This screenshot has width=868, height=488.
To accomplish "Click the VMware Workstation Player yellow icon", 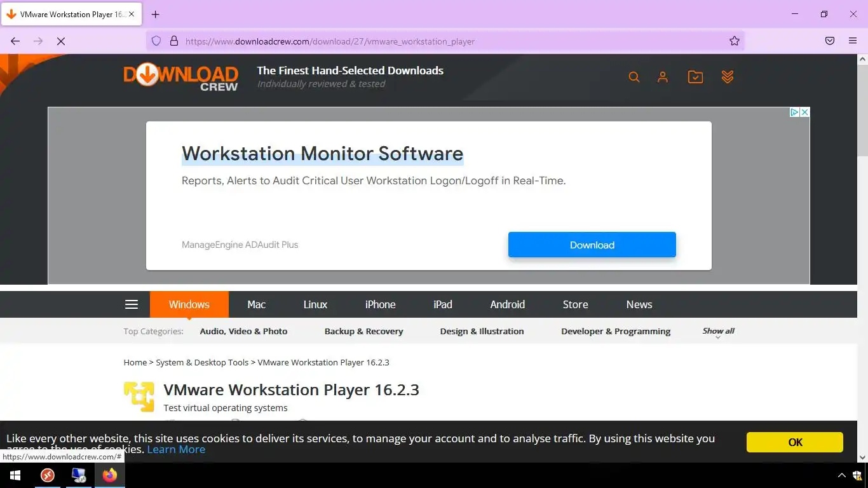I will 139,396.
